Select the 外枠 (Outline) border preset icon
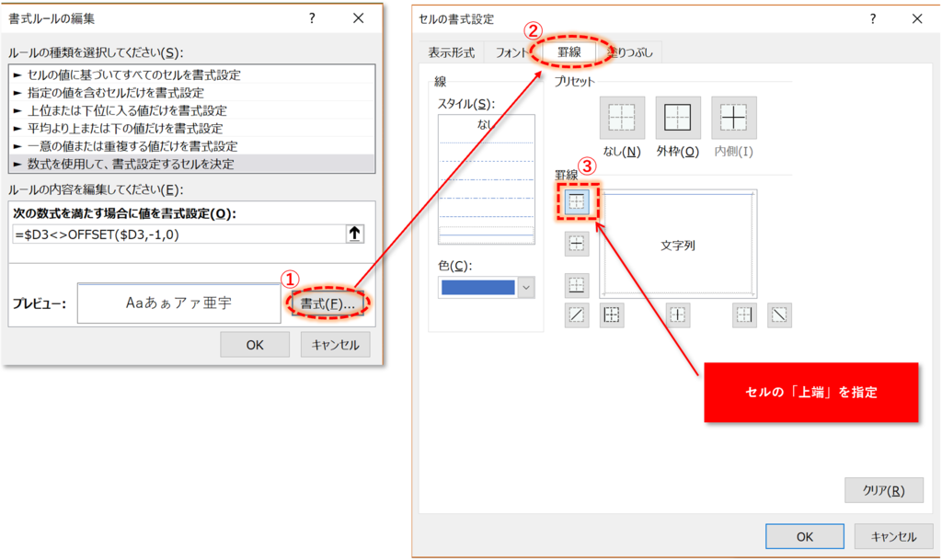Screen dimensions: 942x560 (x=678, y=118)
